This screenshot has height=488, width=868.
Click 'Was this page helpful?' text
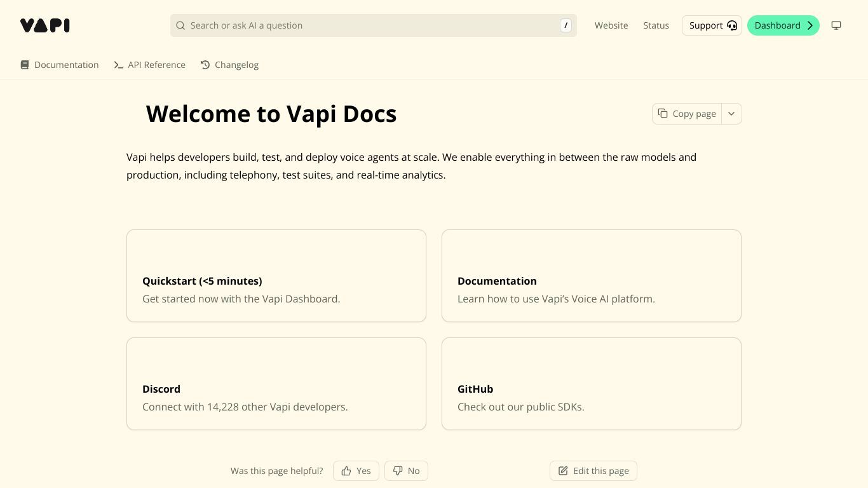[x=276, y=471]
